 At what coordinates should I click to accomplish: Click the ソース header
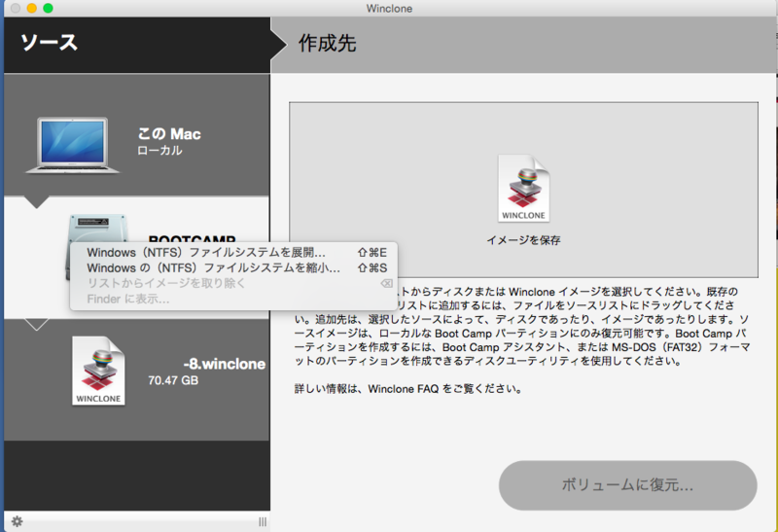pyautogui.click(x=50, y=42)
